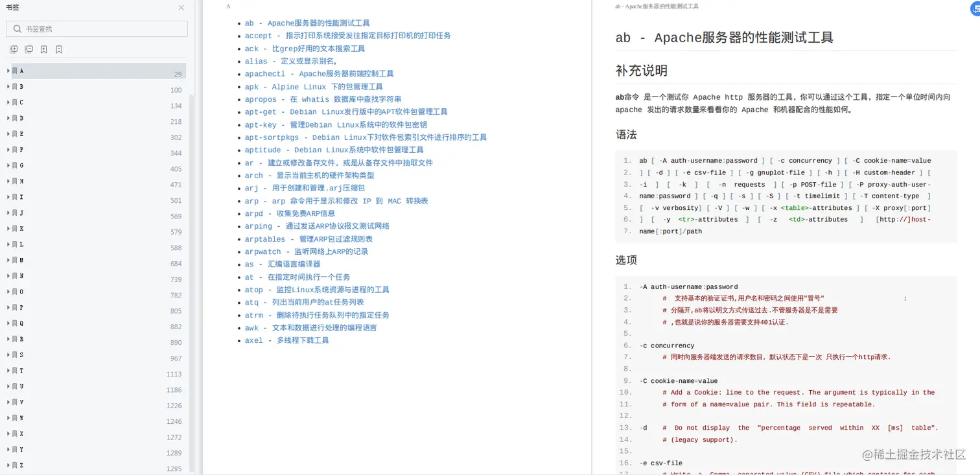Expand the G bookmark triangle
980x475 pixels.
click(x=8, y=165)
